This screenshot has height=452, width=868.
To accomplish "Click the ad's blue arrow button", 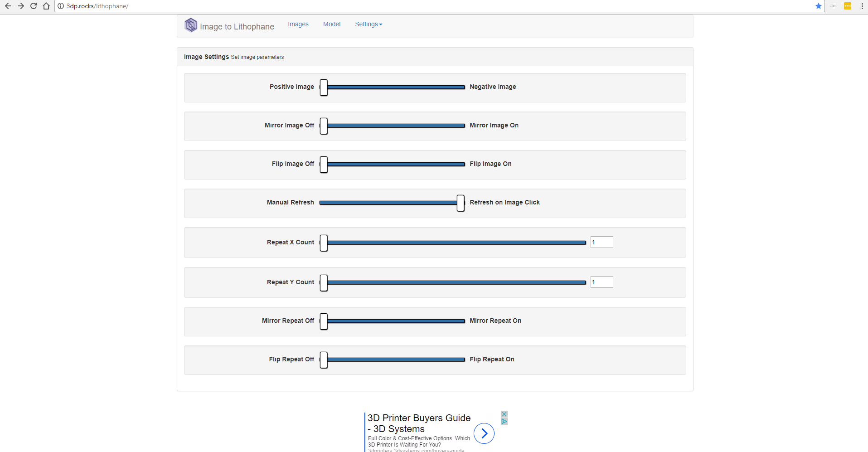I will (x=484, y=433).
